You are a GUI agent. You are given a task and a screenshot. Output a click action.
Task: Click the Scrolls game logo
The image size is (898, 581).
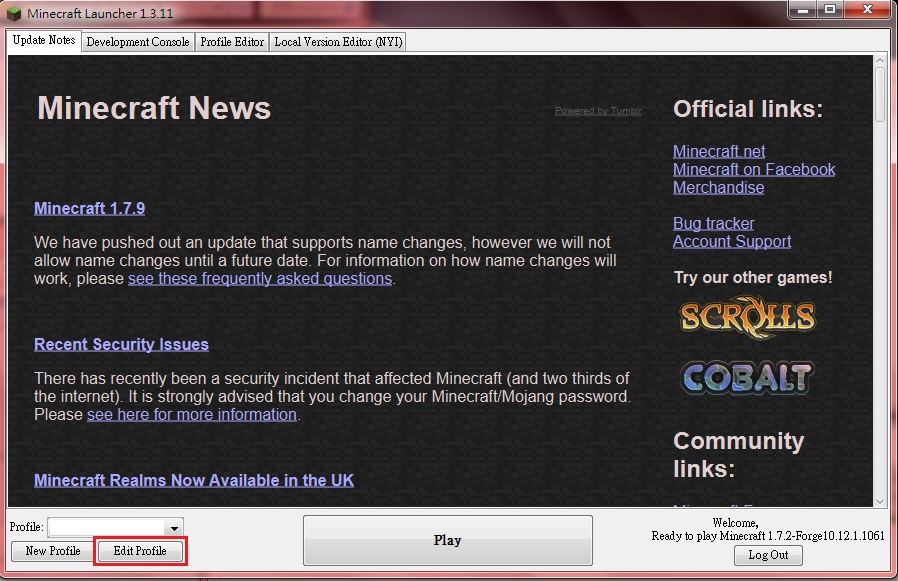click(747, 317)
